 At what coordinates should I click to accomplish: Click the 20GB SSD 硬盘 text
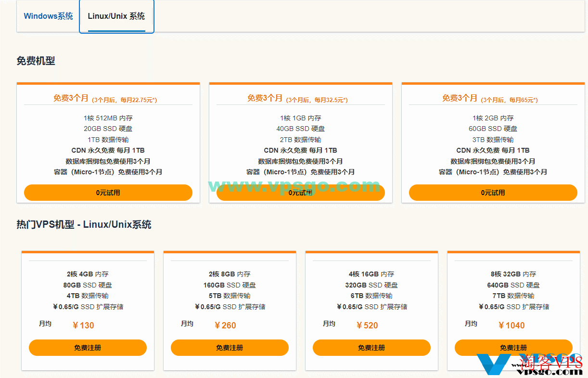pyautogui.click(x=108, y=129)
